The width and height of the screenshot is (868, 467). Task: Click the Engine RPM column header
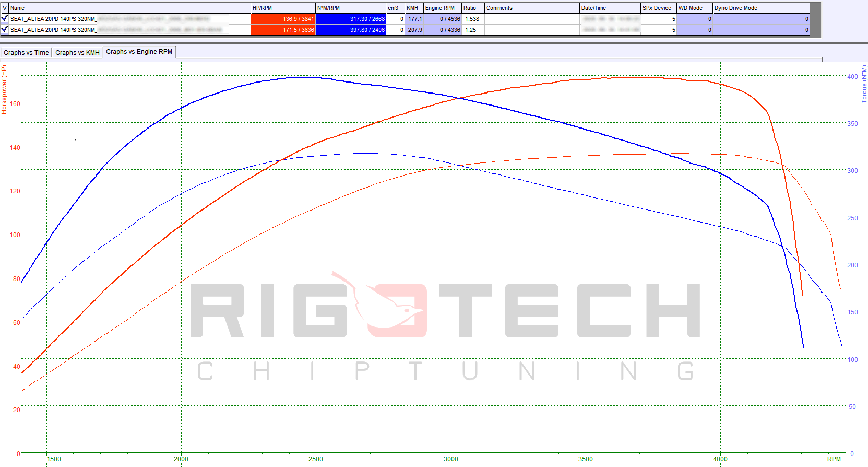coord(443,8)
